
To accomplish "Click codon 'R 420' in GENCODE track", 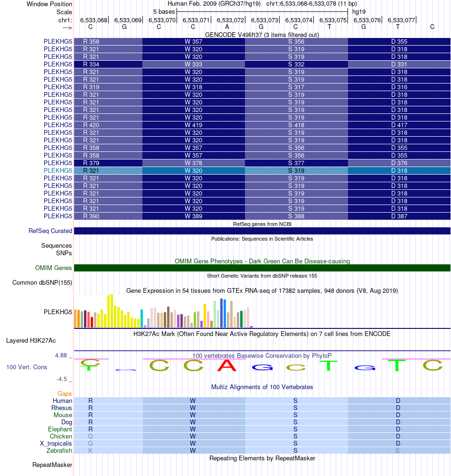I will pos(91,125).
